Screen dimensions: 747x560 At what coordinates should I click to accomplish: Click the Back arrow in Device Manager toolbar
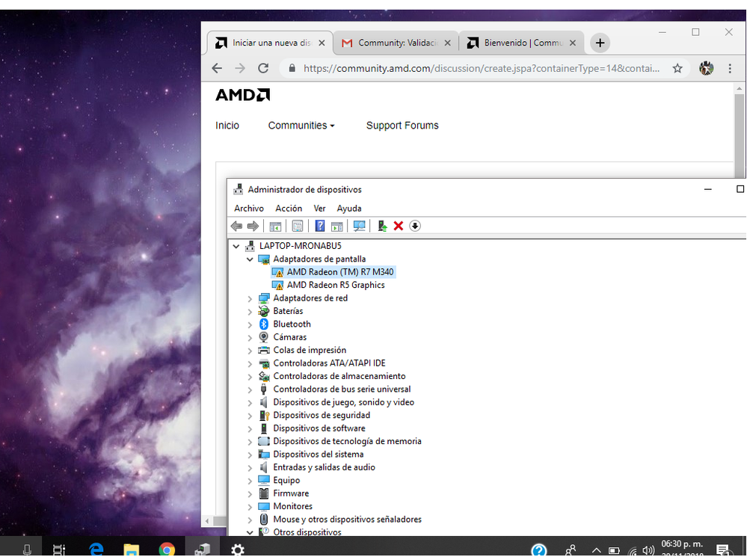pyautogui.click(x=236, y=227)
